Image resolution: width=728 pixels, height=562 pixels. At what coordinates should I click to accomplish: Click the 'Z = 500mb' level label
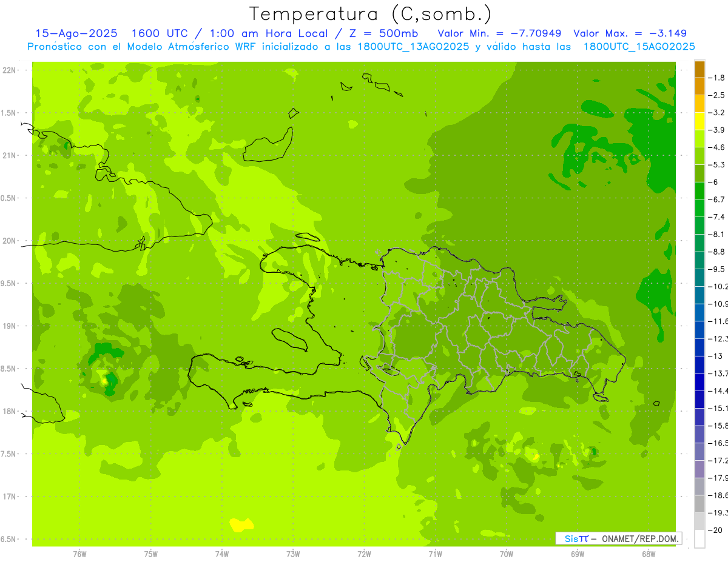383,33
